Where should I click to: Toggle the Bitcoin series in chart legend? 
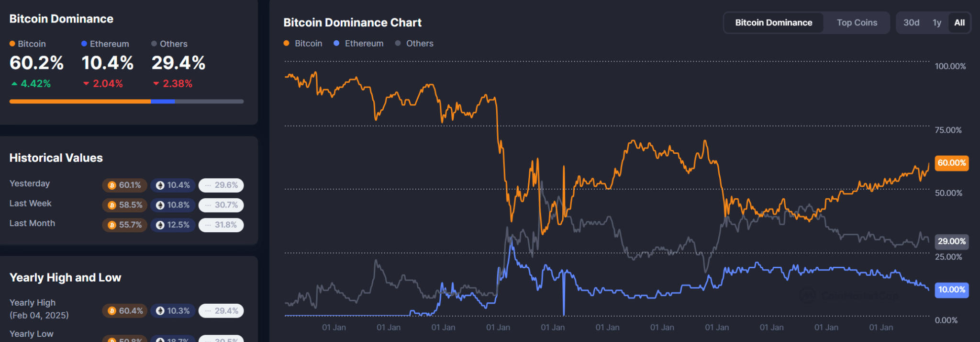coord(303,44)
